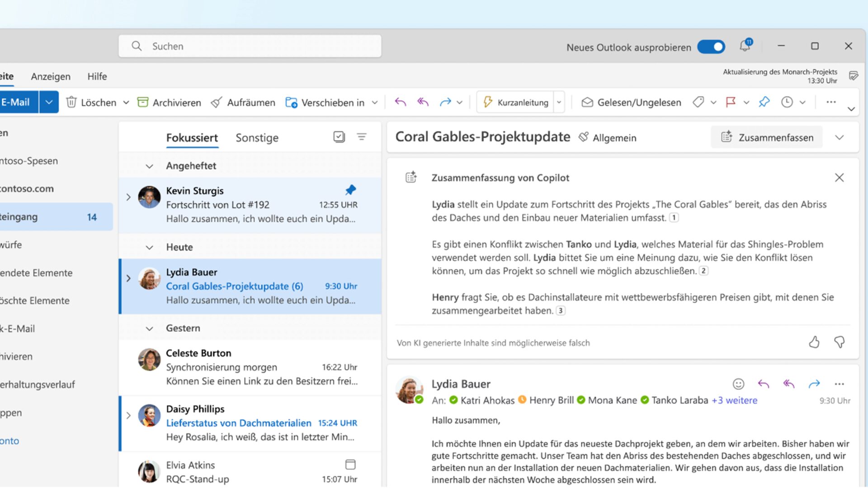Viewport: 868px width, 488px height.
Task: Open more actions for Lydia's message
Action: [x=840, y=384]
